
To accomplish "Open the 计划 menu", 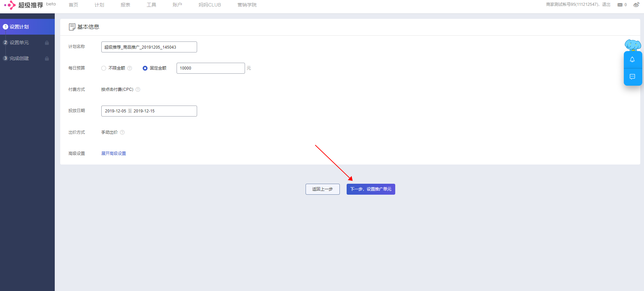I will 99,5.
